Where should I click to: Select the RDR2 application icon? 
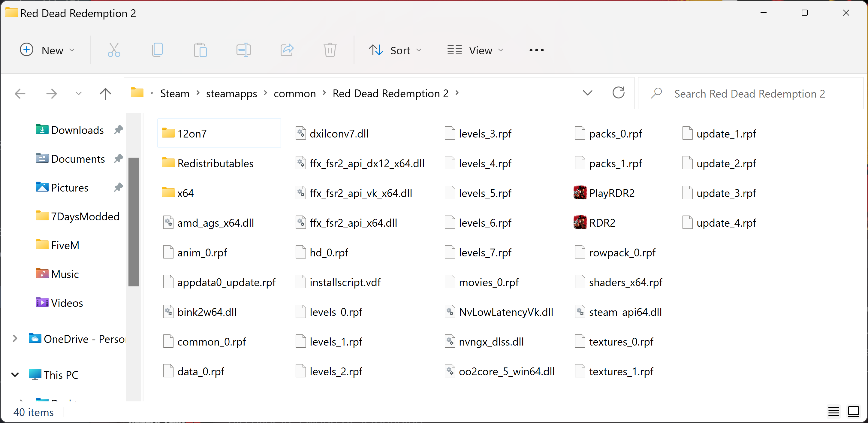pyautogui.click(x=580, y=222)
